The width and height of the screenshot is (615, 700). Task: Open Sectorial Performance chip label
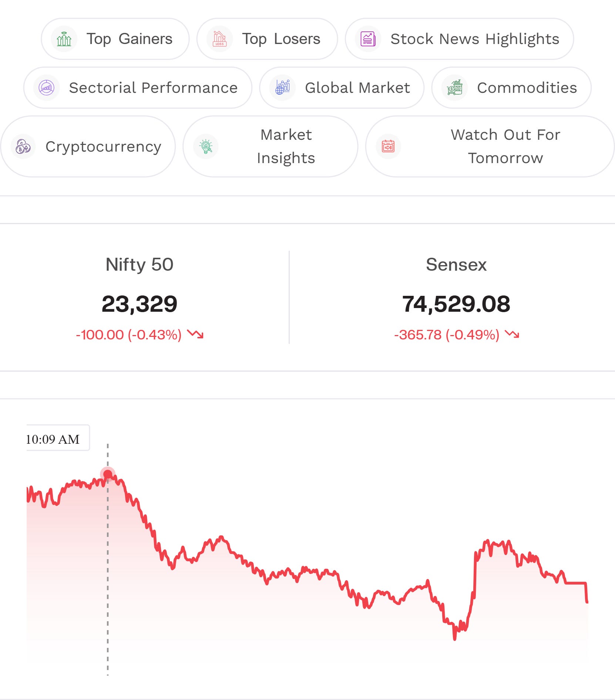(x=153, y=88)
